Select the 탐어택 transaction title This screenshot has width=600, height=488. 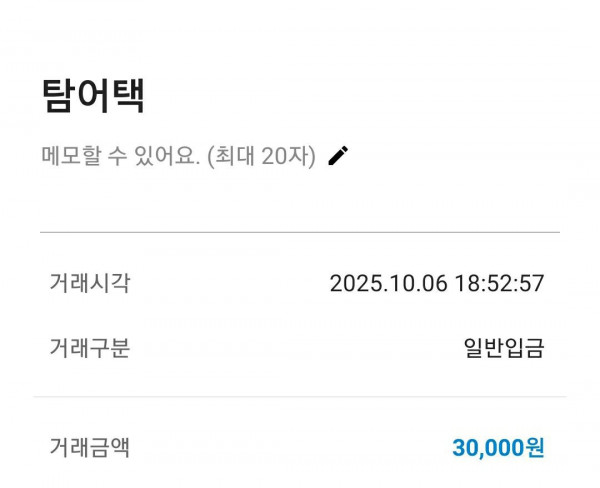pyautogui.click(x=94, y=96)
